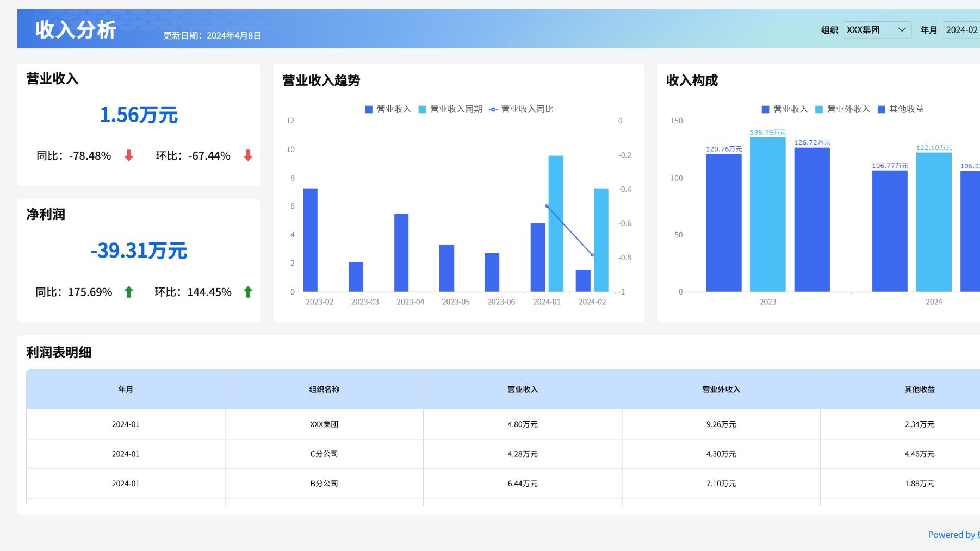Click the B分公司 row in the profit table
This screenshot has height=551, width=980.
[x=324, y=483]
